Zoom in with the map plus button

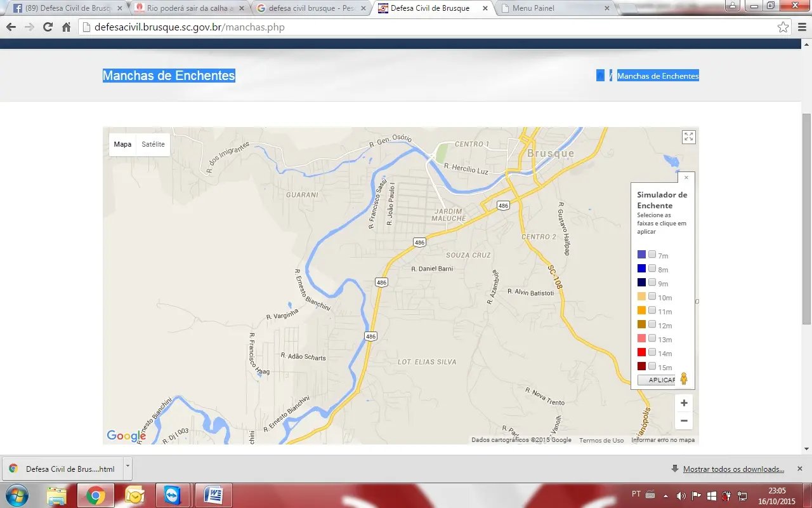click(684, 403)
